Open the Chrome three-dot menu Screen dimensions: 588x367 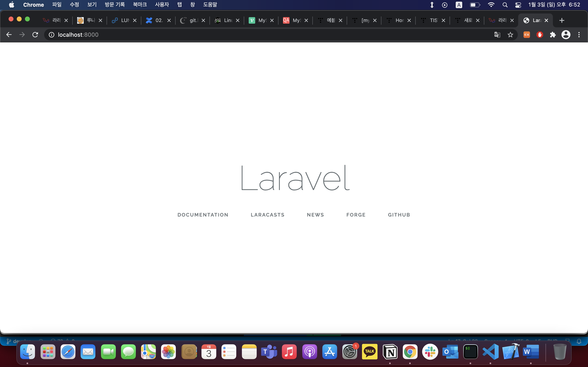[579, 35]
